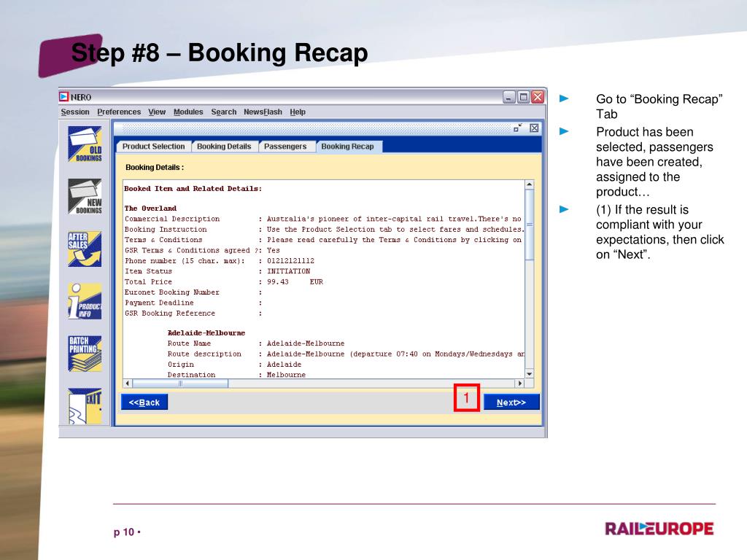Click the Exit icon in sidebar
747x560 pixels.
tap(85, 405)
